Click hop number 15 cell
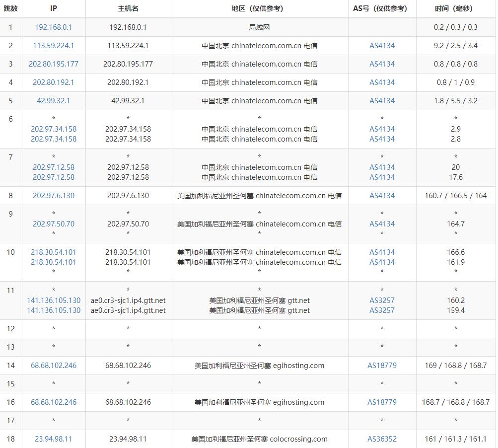 coord(11,384)
